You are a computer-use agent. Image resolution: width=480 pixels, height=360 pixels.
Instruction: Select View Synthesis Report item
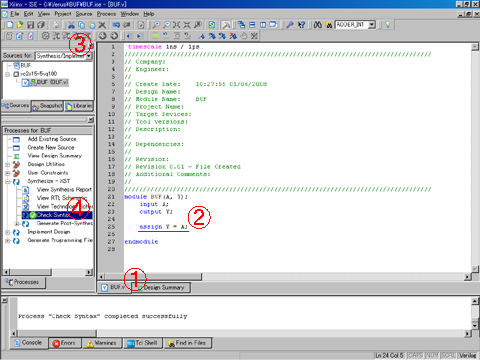[x=64, y=190]
